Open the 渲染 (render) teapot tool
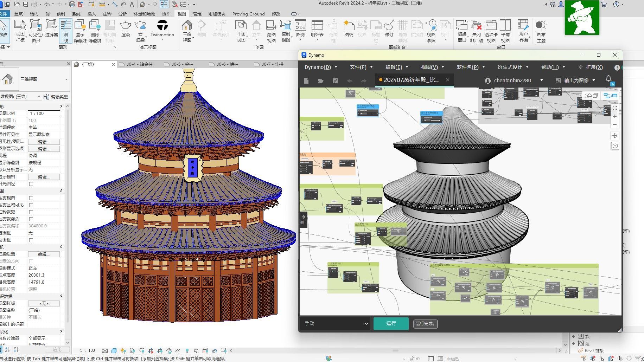Viewport: 644px width, 362px height. pos(126,28)
